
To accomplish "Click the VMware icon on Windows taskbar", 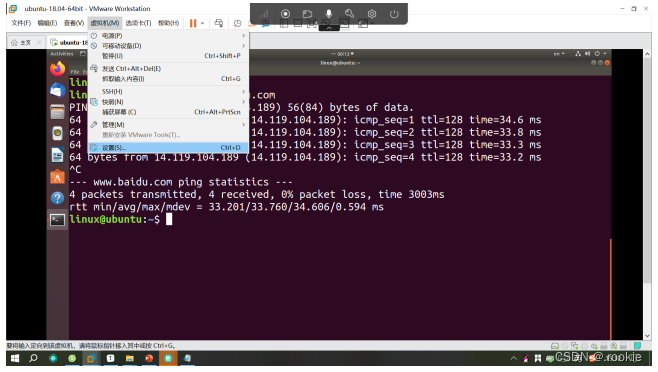I will pos(91,359).
